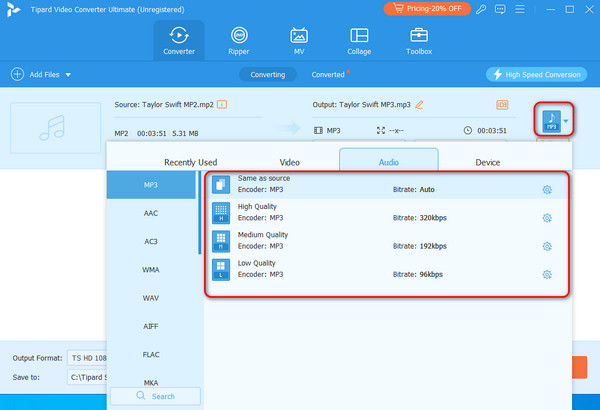Choose FLAC in the format list
The height and width of the screenshot is (410, 600).
pos(151,355)
